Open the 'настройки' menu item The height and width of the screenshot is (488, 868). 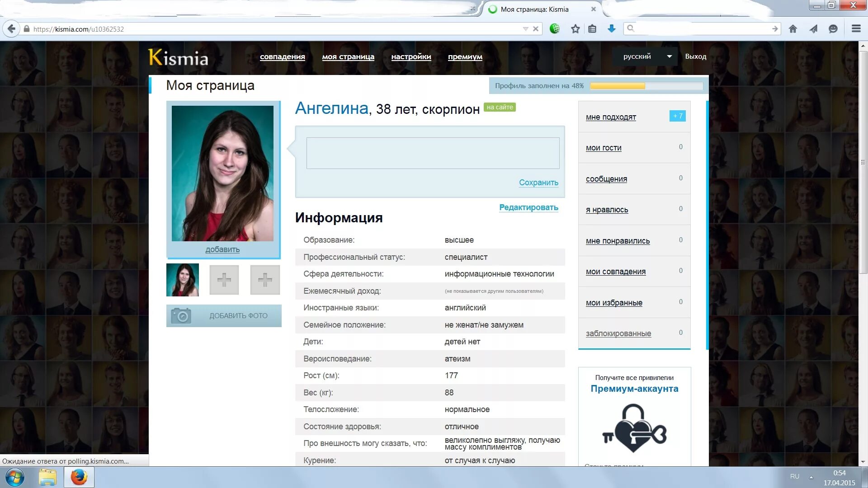click(411, 56)
